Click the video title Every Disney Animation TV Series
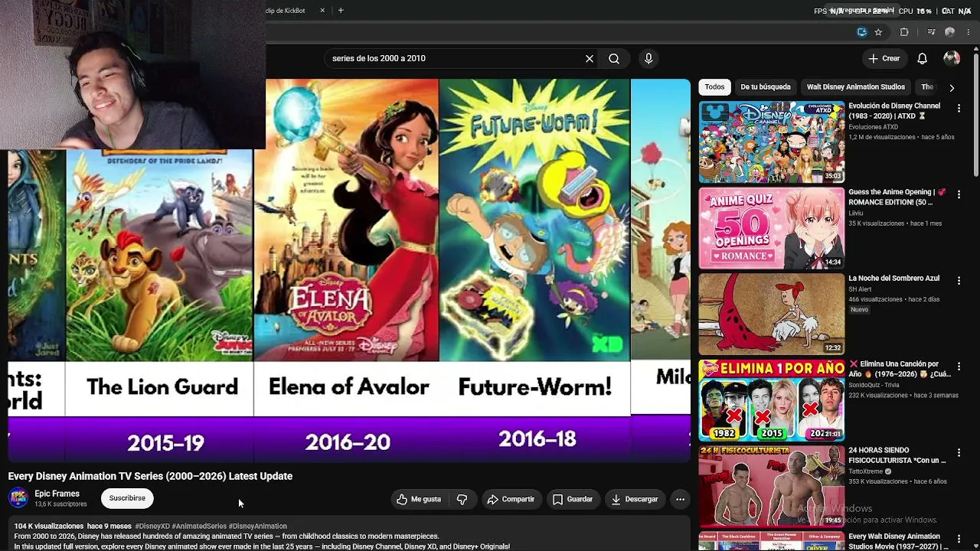 click(x=150, y=476)
